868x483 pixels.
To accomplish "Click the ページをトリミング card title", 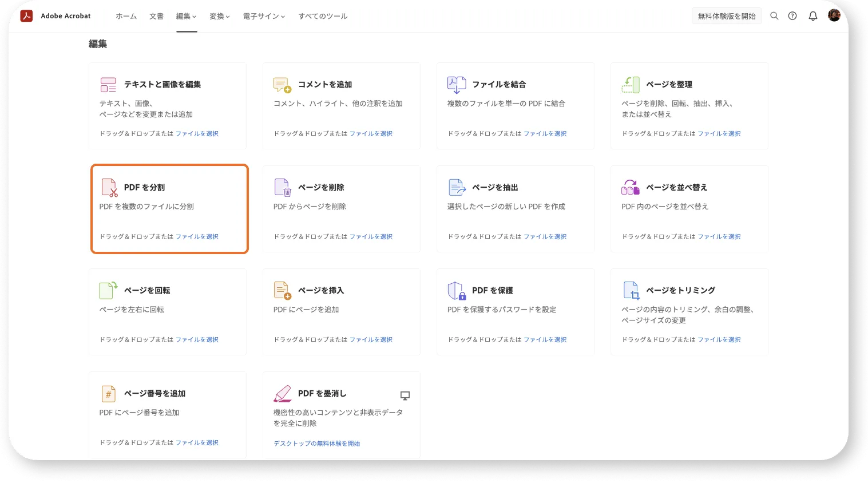I will point(680,290).
